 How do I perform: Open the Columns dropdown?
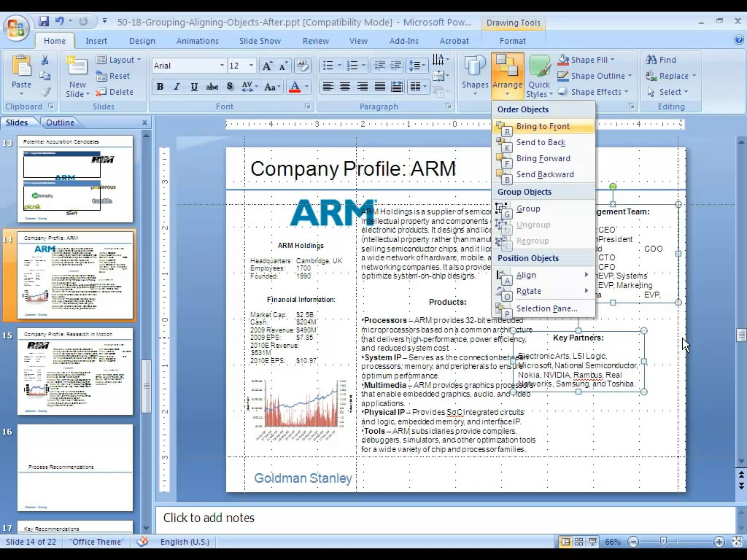pyautogui.click(x=418, y=87)
